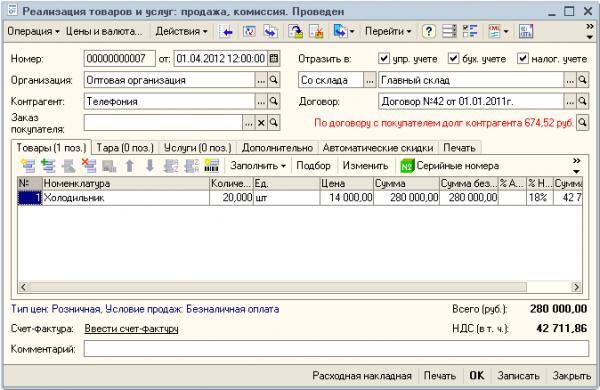Viewport: 600px width, 390px height.
Task: Add a new row to the goods table
Action: [28, 166]
